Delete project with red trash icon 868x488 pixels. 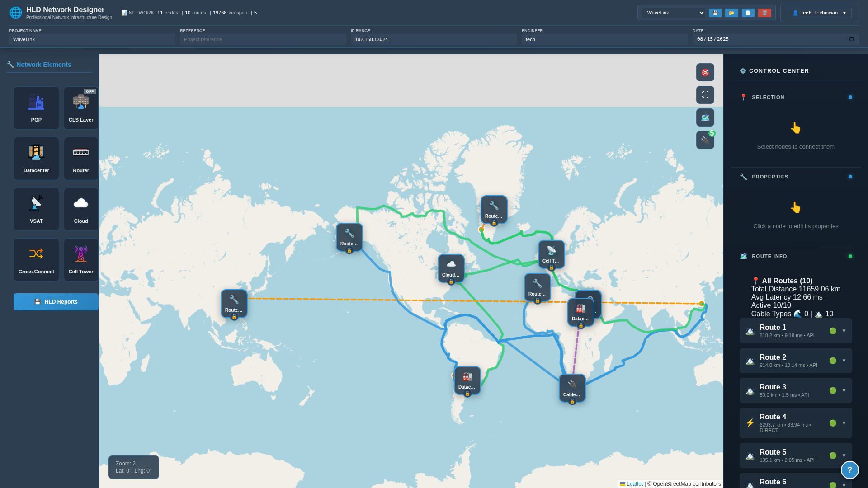[764, 13]
